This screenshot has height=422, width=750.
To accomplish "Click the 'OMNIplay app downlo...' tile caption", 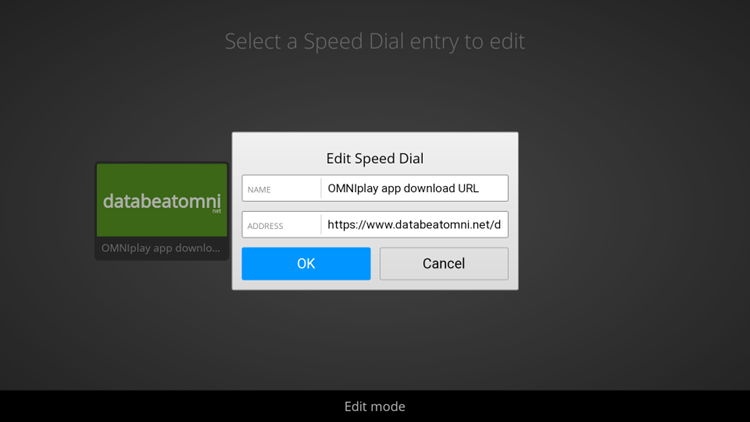I will pos(161,248).
